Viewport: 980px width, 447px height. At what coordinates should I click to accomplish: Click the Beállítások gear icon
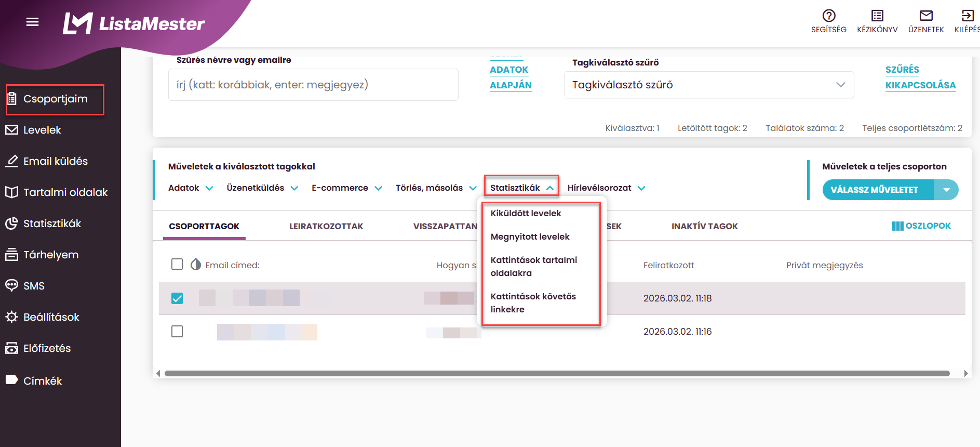tap(11, 317)
